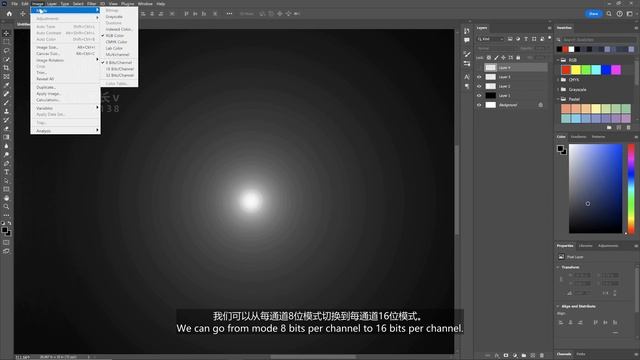Collapse the Transform section in Properties
The width and height of the screenshot is (640, 360).
558,267
